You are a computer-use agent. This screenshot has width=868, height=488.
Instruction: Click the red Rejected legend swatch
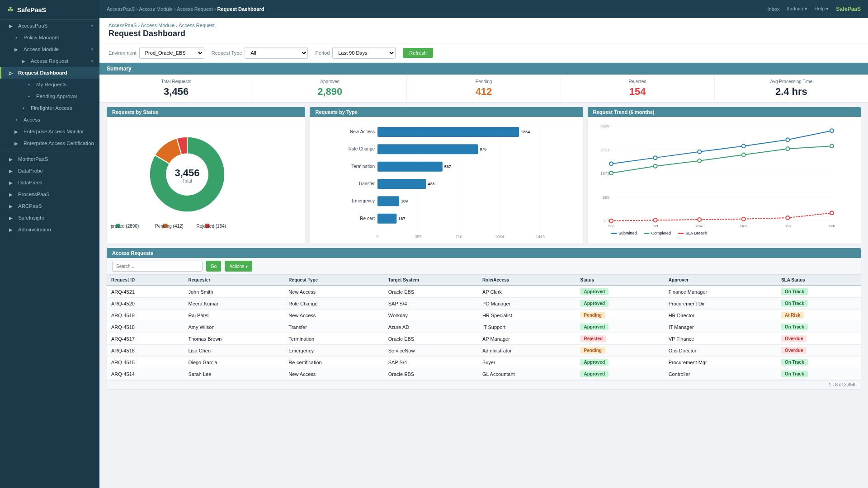(207, 226)
